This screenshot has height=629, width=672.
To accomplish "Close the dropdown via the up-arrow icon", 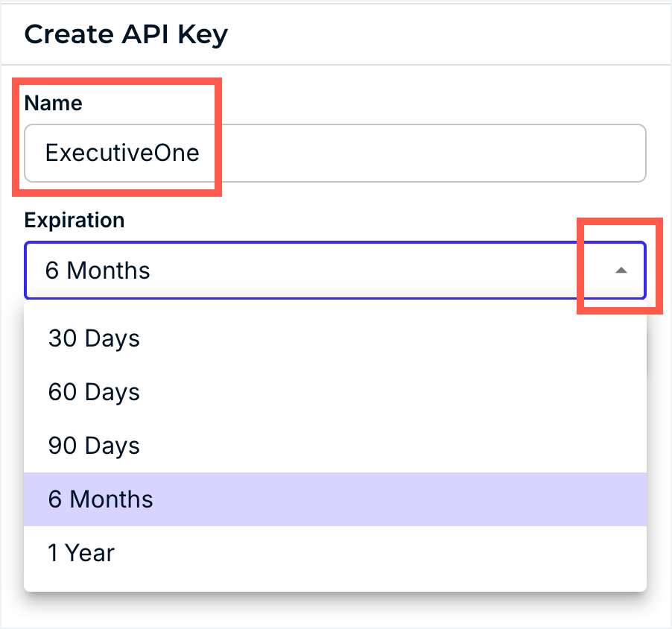I will [x=621, y=271].
